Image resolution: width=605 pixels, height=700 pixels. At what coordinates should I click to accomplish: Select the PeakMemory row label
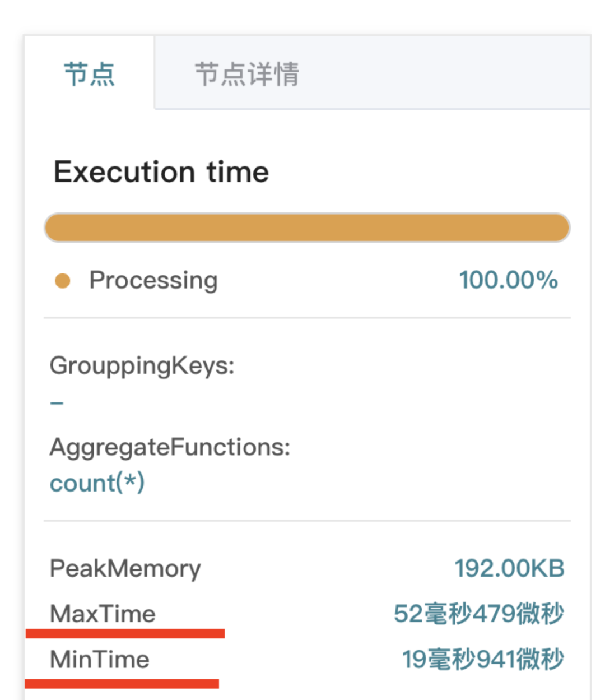coord(125,568)
